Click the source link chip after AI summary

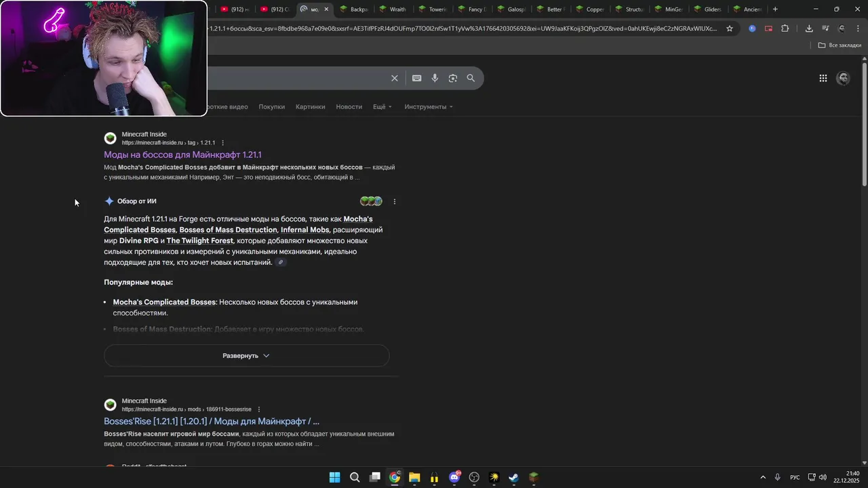(281, 262)
